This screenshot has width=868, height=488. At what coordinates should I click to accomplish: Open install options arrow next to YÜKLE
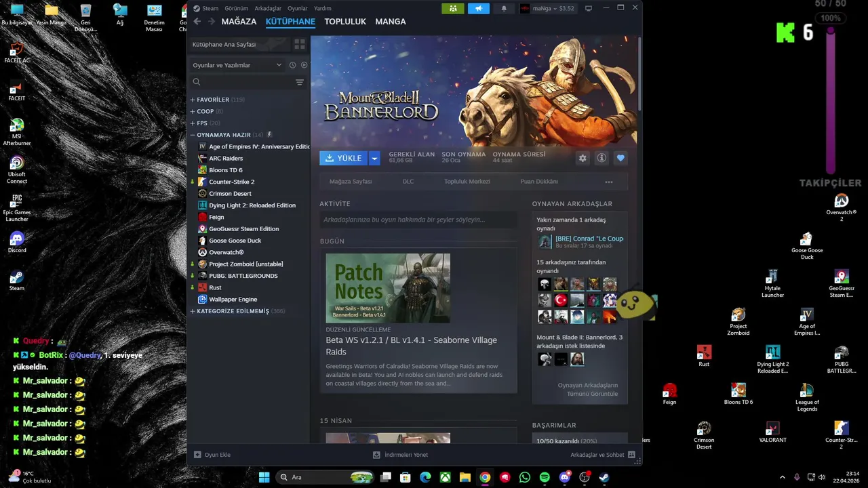pyautogui.click(x=374, y=158)
